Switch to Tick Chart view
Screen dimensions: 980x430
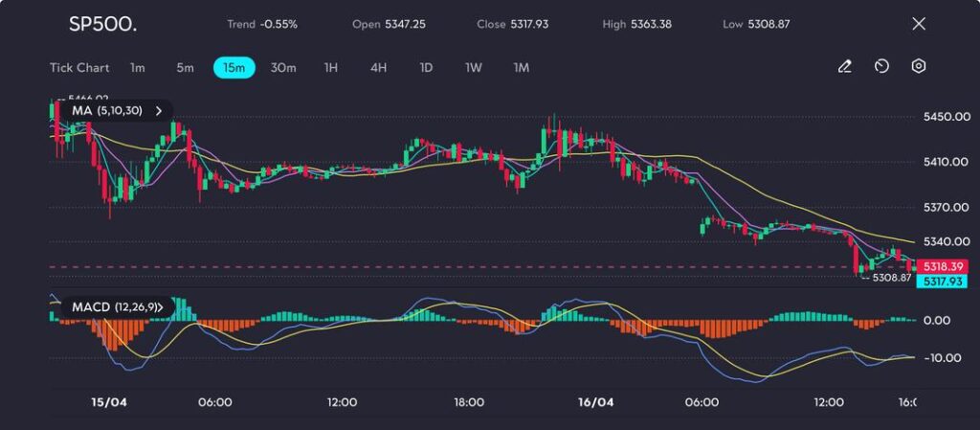point(79,68)
